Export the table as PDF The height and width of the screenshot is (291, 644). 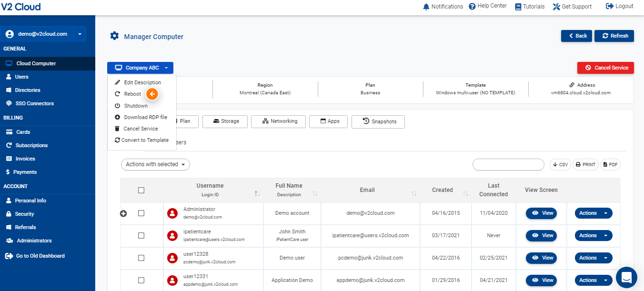(610, 164)
